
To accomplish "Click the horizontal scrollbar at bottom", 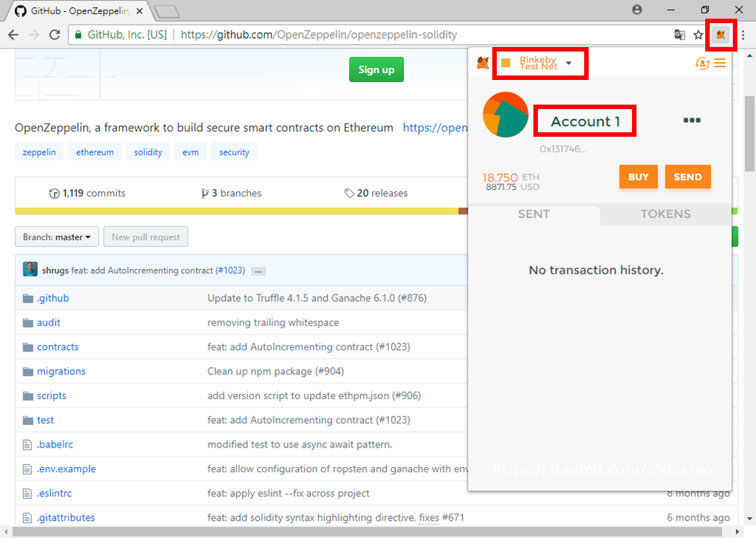I will click(368, 532).
